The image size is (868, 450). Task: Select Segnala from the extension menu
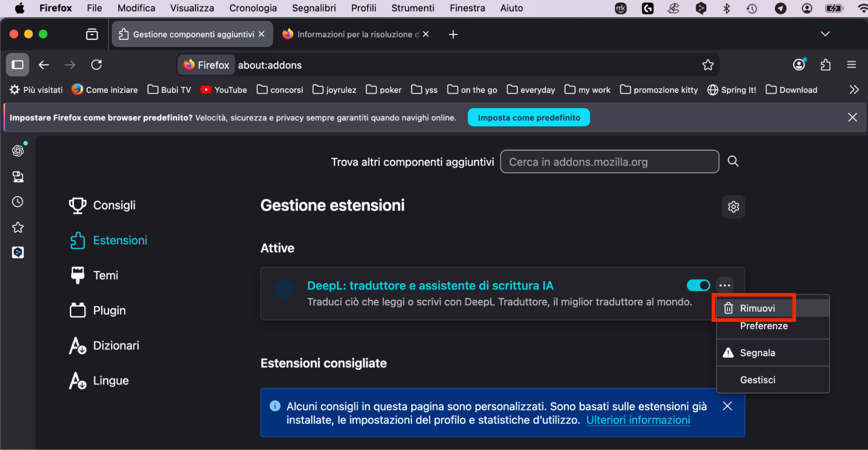[x=773, y=353]
